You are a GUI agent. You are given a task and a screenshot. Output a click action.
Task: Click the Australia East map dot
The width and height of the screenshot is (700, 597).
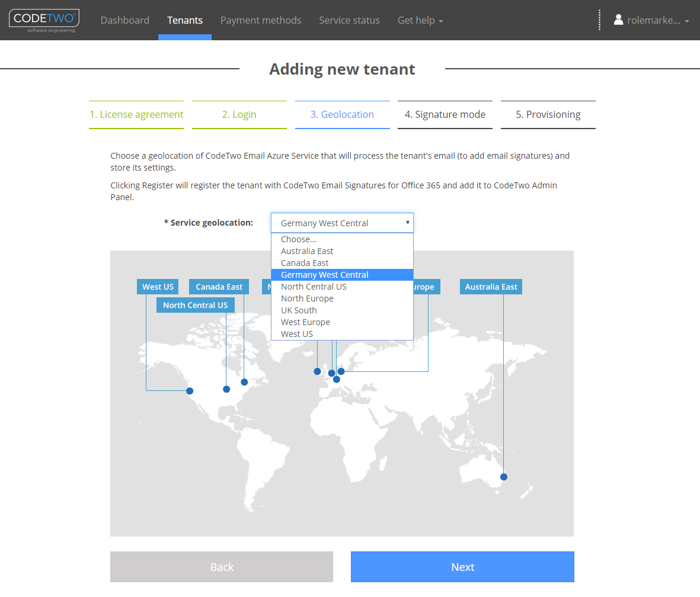504,477
